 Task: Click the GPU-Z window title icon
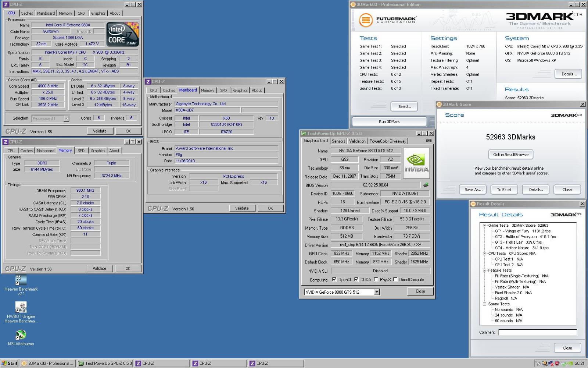[x=304, y=133]
